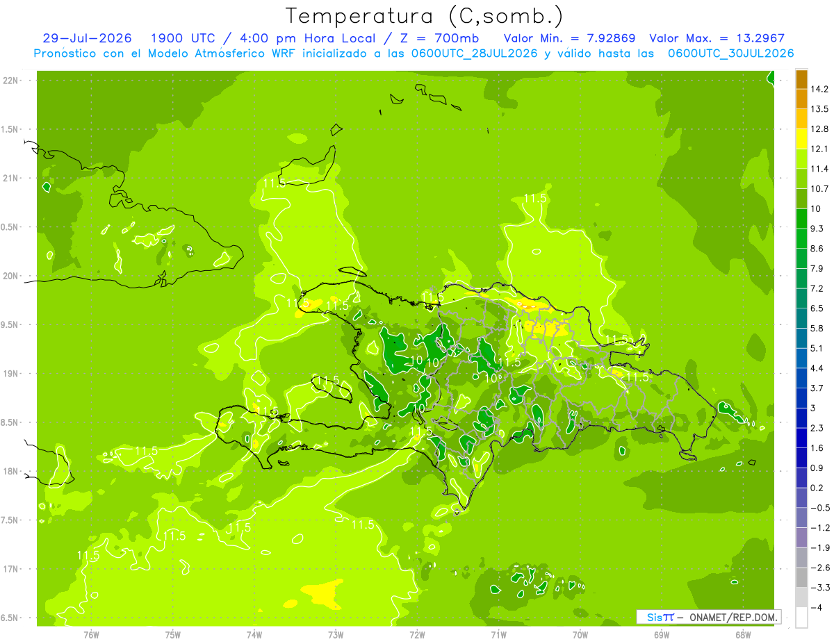Viewport: 834px width, 644px height.
Task: Click the '73W' longitude axis label
Action: pyautogui.click(x=336, y=635)
